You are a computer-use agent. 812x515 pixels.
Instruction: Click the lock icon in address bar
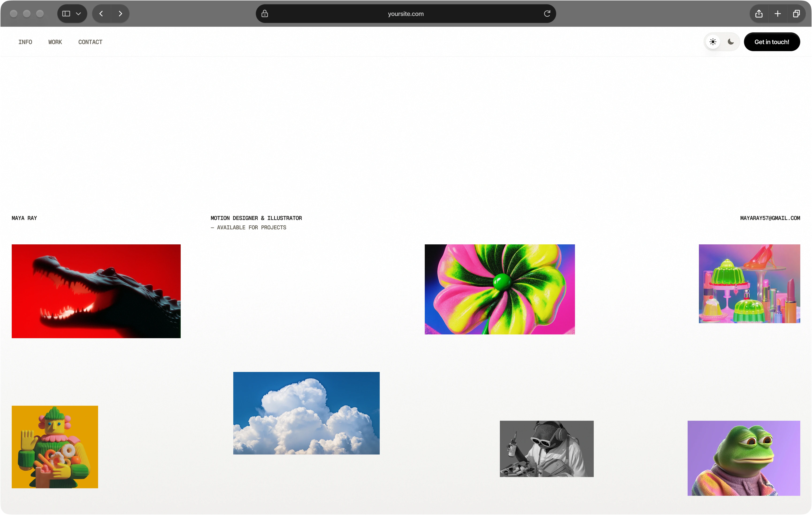click(x=265, y=14)
